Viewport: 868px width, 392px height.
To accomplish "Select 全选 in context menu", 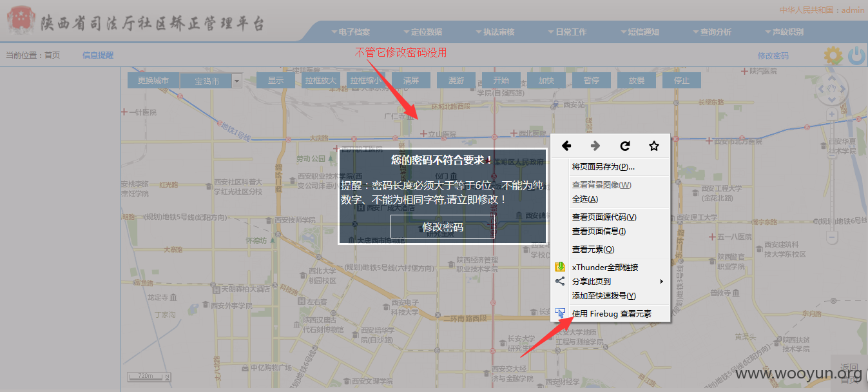I will pyautogui.click(x=610, y=199).
